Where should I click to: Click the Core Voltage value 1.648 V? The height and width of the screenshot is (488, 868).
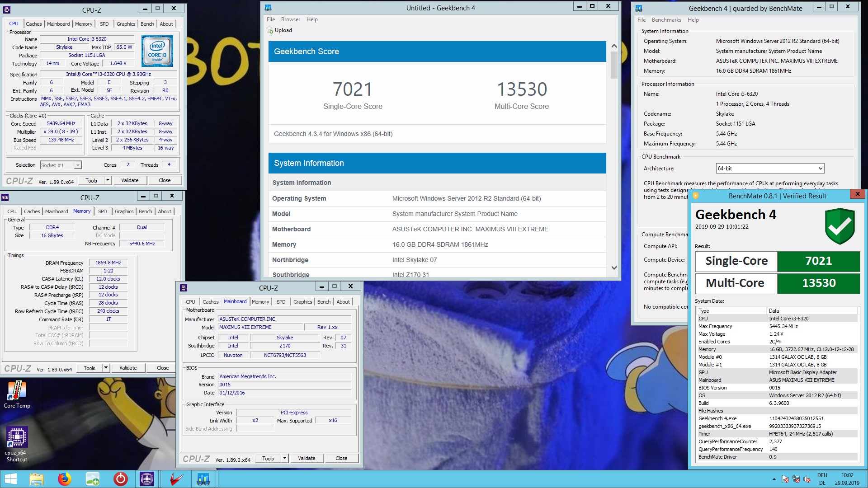(x=118, y=64)
